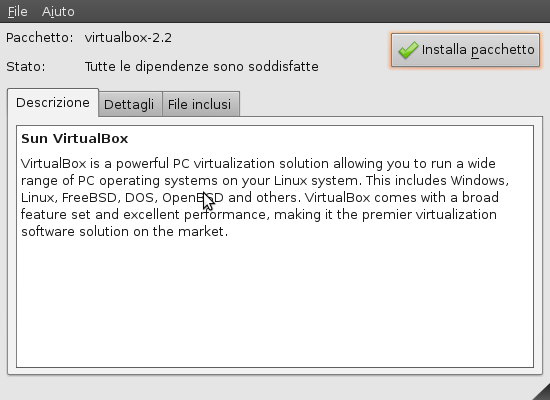The image size is (550, 400).
Task: Click the Sun VirtualBox heading
Action: 75,139
